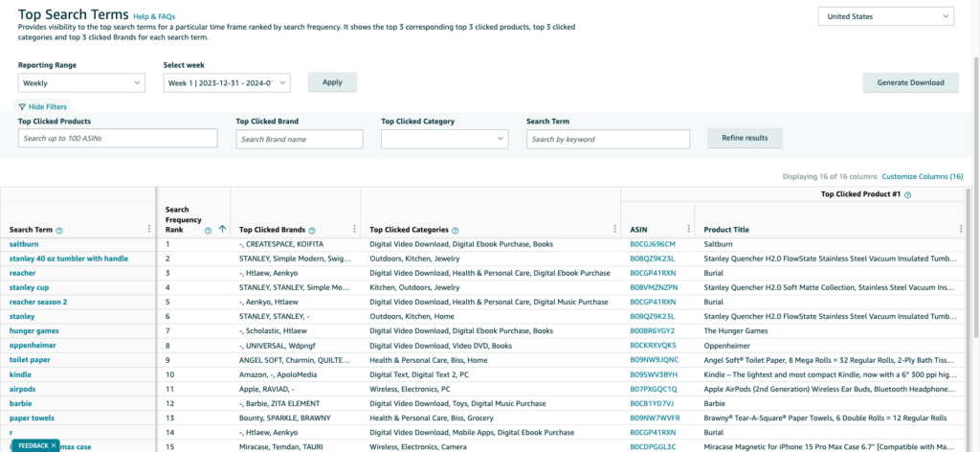Screen dimensions: 980x452
Task: Open Customize Columns (16) link
Action: point(923,177)
